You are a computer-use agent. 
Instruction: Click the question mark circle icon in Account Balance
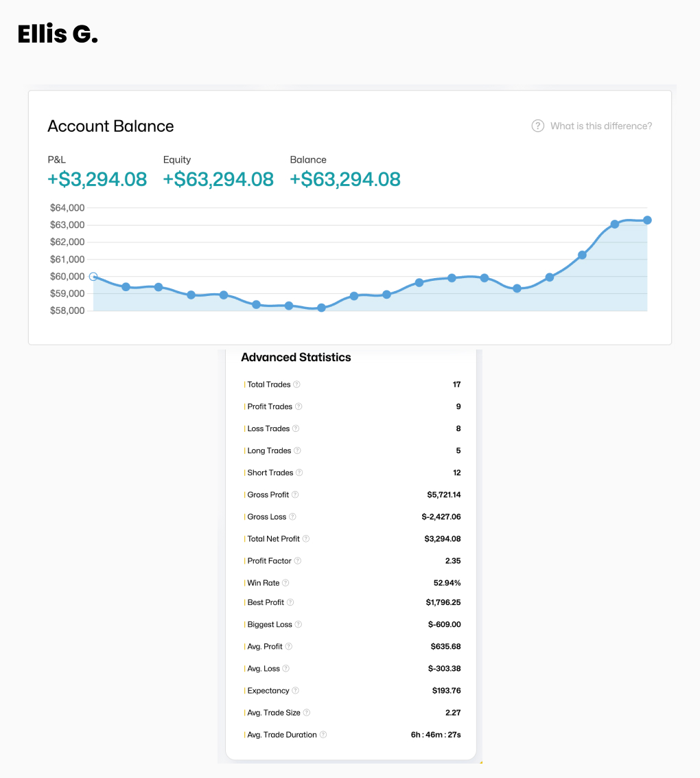(538, 126)
